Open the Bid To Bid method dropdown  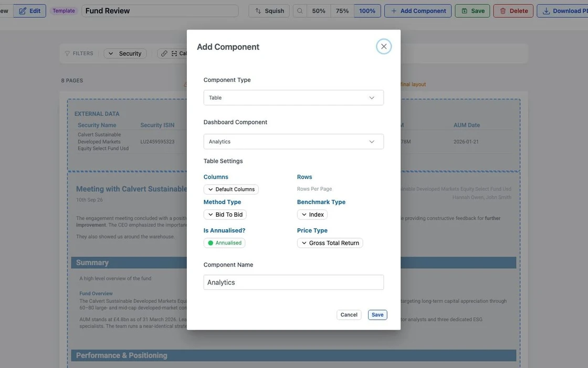(x=225, y=214)
